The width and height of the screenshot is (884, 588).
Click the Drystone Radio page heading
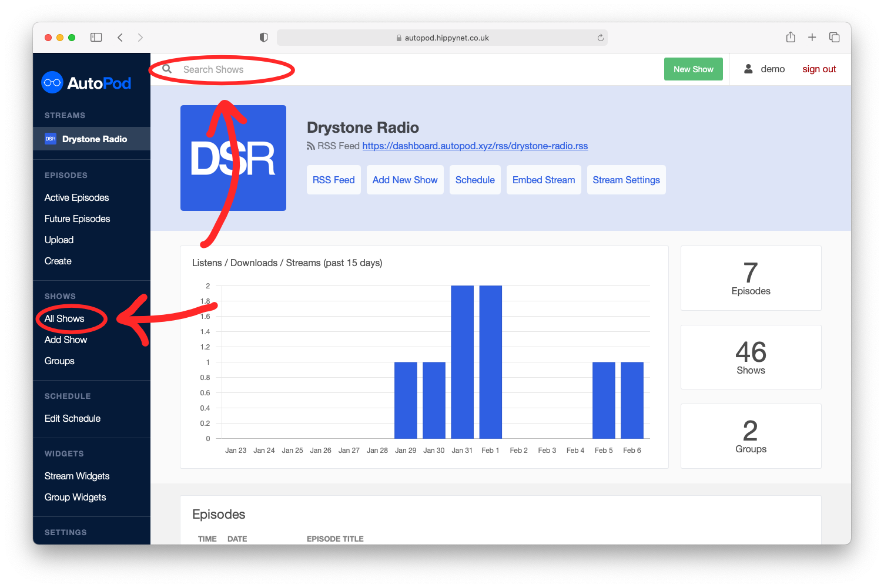363,127
